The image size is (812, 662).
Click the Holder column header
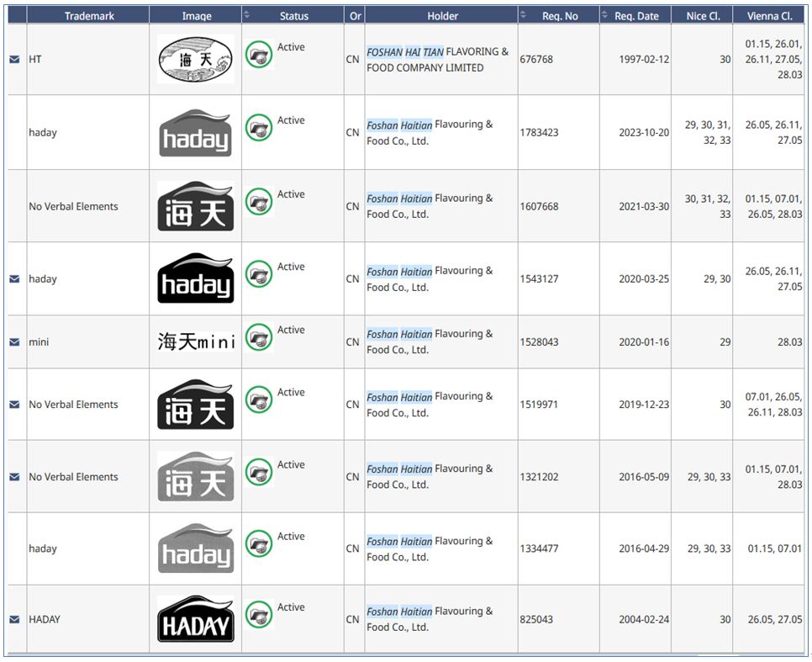(442, 16)
